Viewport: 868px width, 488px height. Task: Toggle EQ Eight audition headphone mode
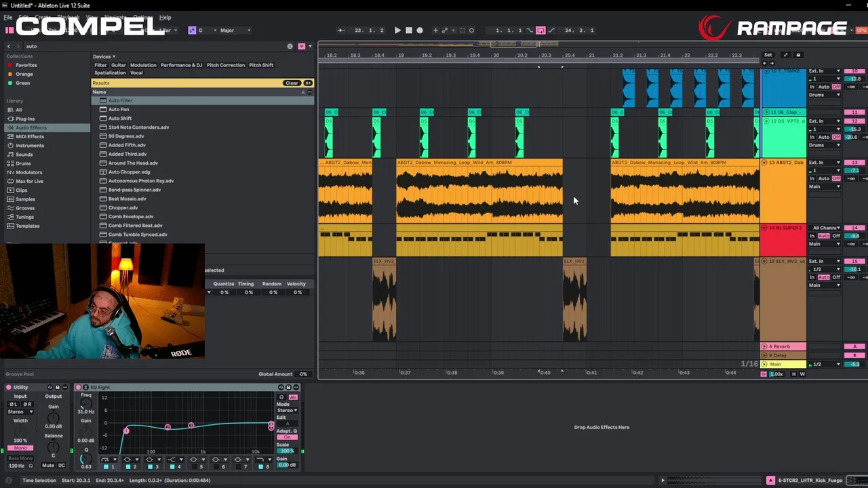coord(281,397)
